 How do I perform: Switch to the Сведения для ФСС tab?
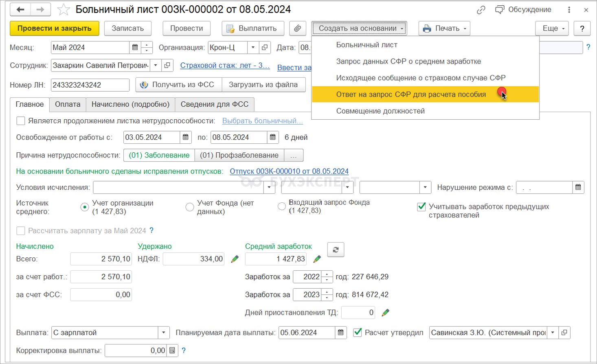coord(214,105)
